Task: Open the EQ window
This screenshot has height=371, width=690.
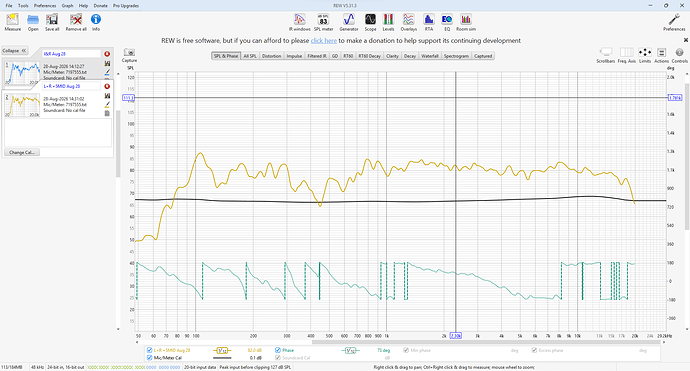Action: pos(447,22)
